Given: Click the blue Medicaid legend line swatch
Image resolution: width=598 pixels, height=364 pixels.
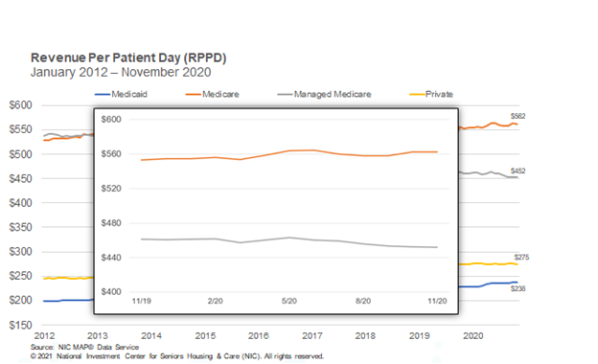Looking at the screenshot, I should tap(103, 95).
